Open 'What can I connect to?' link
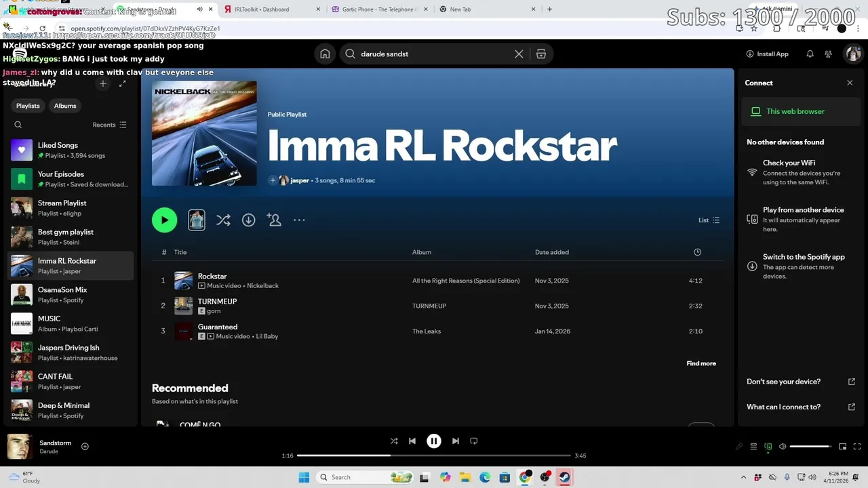The height and width of the screenshot is (488, 868). (x=801, y=407)
